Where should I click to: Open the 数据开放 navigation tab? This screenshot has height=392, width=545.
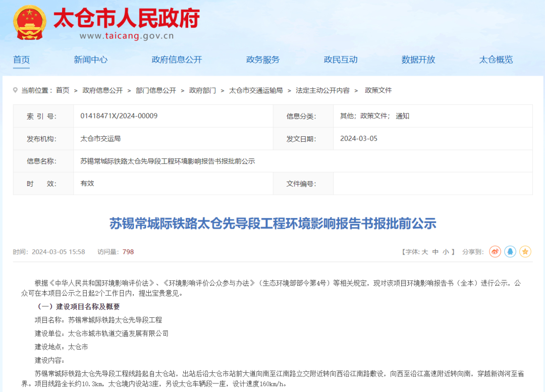point(418,60)
